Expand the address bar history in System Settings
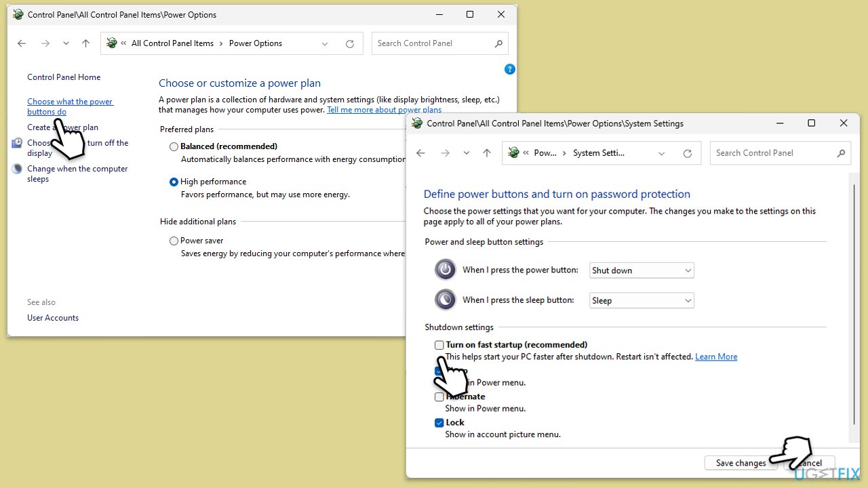This screenshot has height=488, width=868. tap(661, 153)
